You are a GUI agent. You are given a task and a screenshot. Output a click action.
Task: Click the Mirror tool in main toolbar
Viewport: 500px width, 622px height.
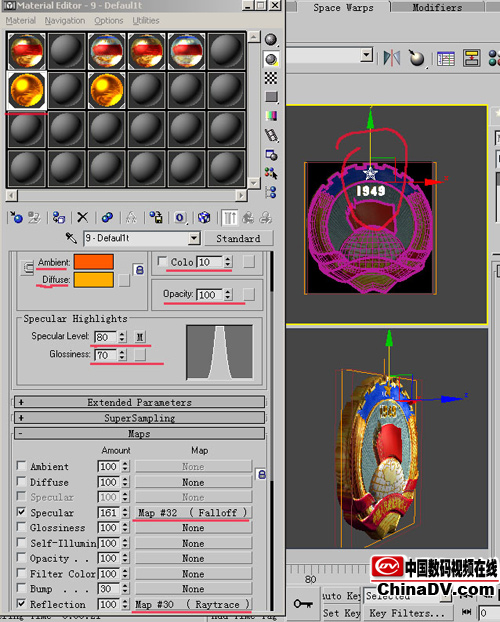click(x=392, y=58)
